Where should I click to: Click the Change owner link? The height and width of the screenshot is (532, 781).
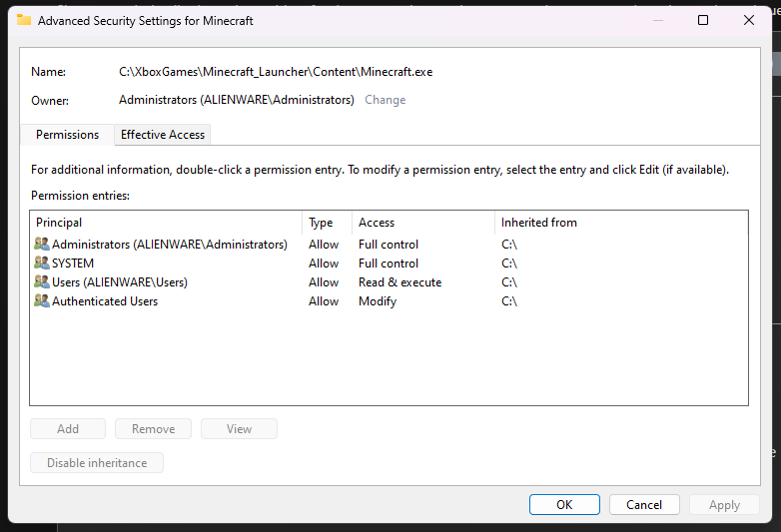point(386,100)
